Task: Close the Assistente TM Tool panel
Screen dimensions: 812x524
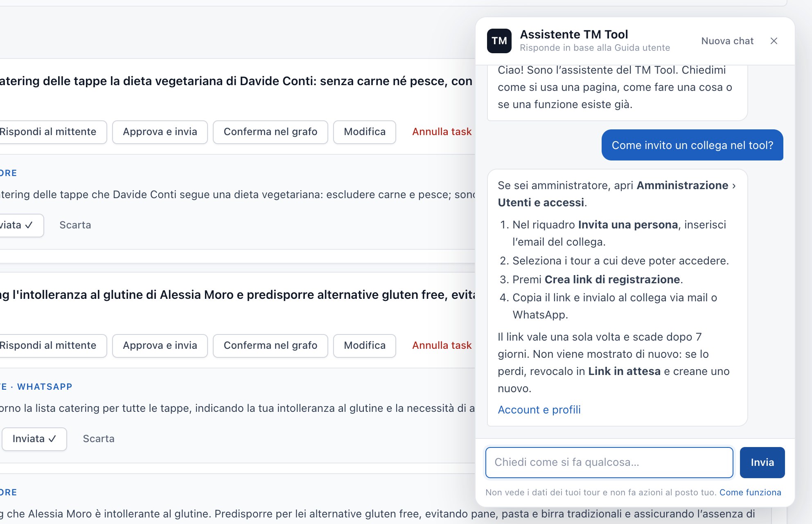Action: click(774, 41)
